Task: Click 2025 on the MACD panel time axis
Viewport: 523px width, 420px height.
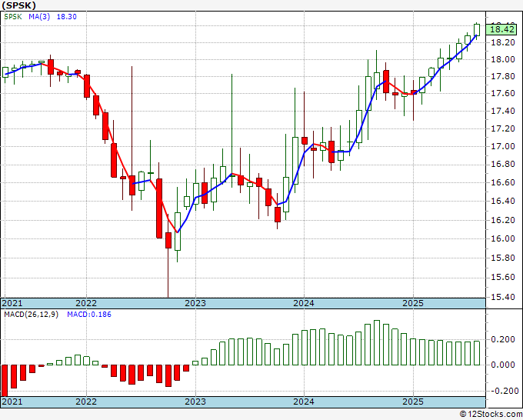Action: click(413, 402)
